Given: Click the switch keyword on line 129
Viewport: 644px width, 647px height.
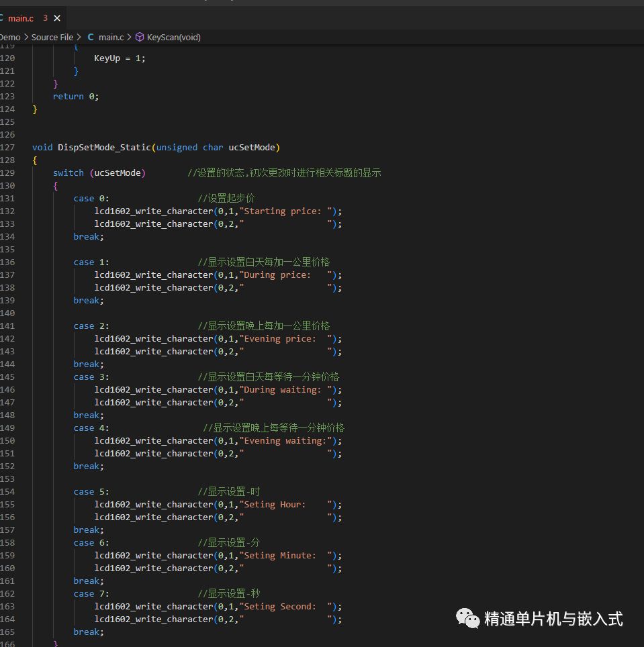Looking at the screenshot, I should [x=68, y=173].
